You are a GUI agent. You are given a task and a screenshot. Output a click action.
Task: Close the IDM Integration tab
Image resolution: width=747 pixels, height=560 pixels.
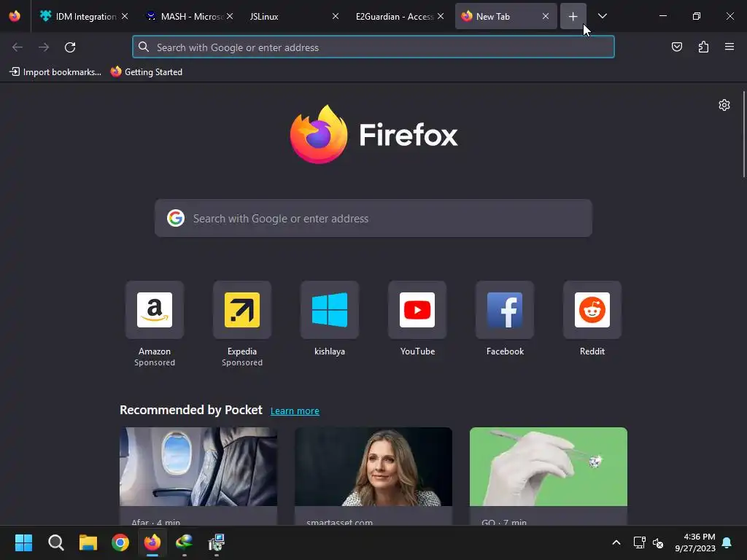coord(124,16)
